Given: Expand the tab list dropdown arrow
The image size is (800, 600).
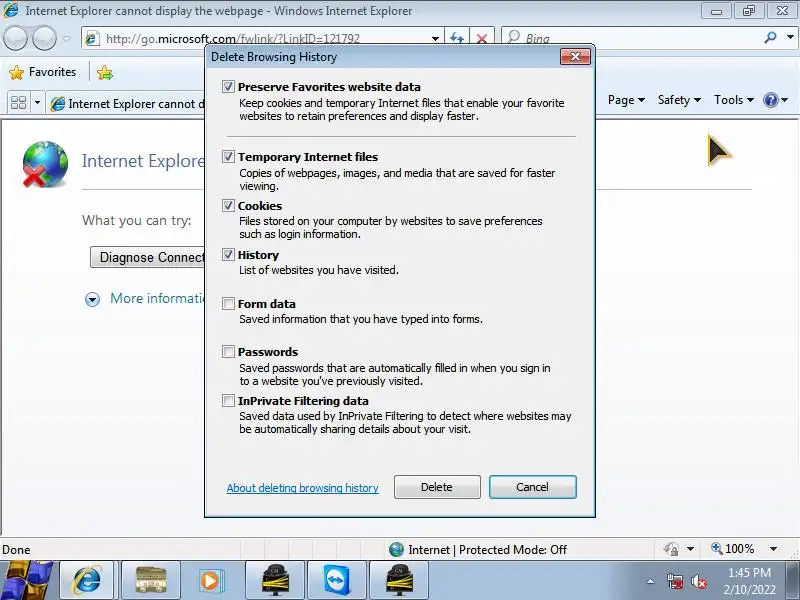Looking at the screenshot, I should (x=37, y=103).
